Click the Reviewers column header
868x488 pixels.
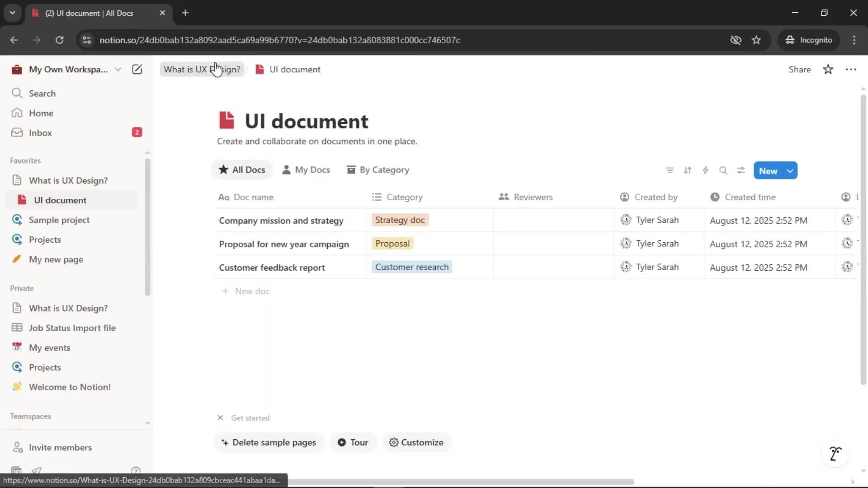525,197
